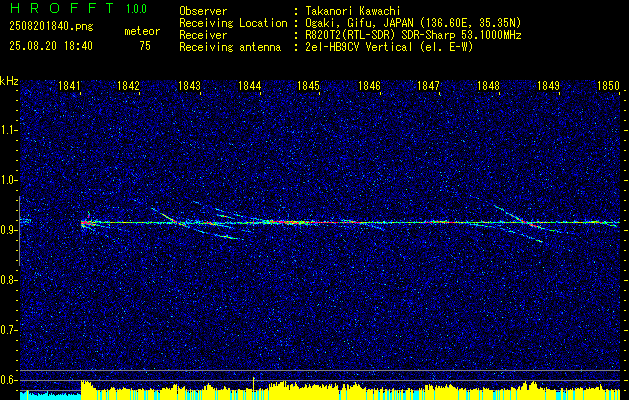Click time marker 1849
Viewport: 629px width, 400px height.
(548, 86)
